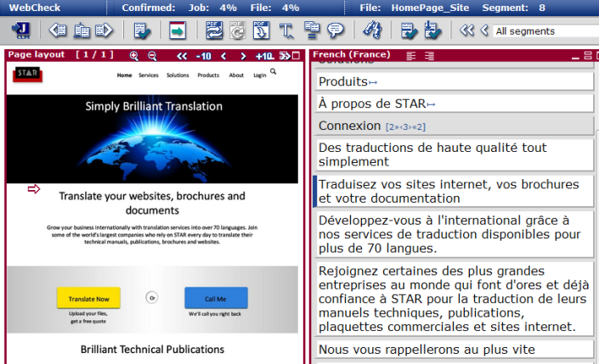
Task: Click the Or circle between the buttons
Action: [x=152, y=298]
